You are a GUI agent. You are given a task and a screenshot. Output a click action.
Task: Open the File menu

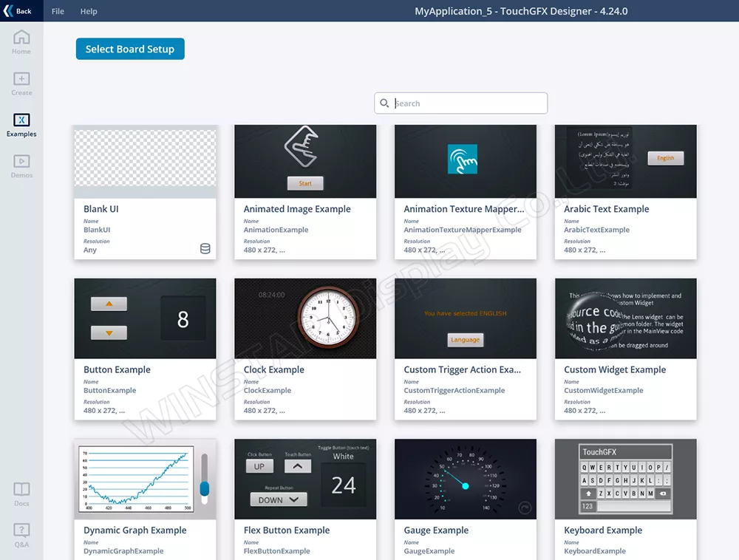click(x=58, y=11)
